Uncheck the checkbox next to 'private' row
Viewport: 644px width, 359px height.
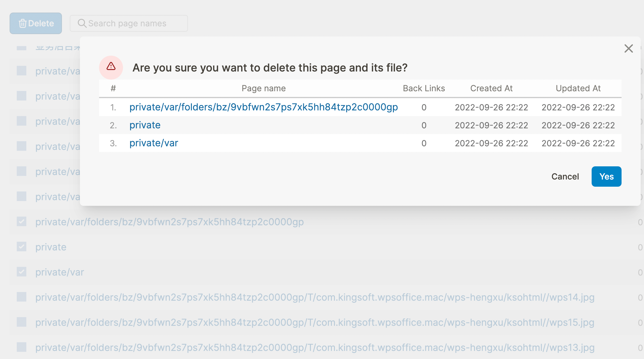click(x=22, y=247)
